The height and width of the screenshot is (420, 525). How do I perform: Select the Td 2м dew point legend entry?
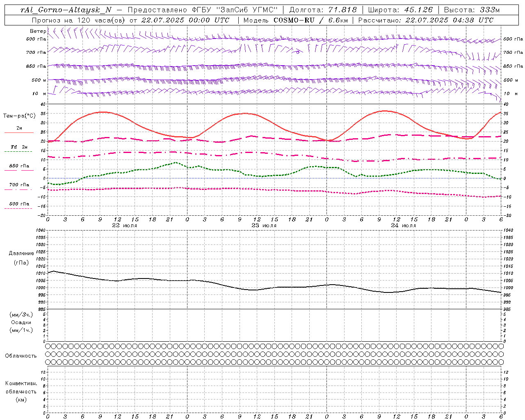click(19, 147)
